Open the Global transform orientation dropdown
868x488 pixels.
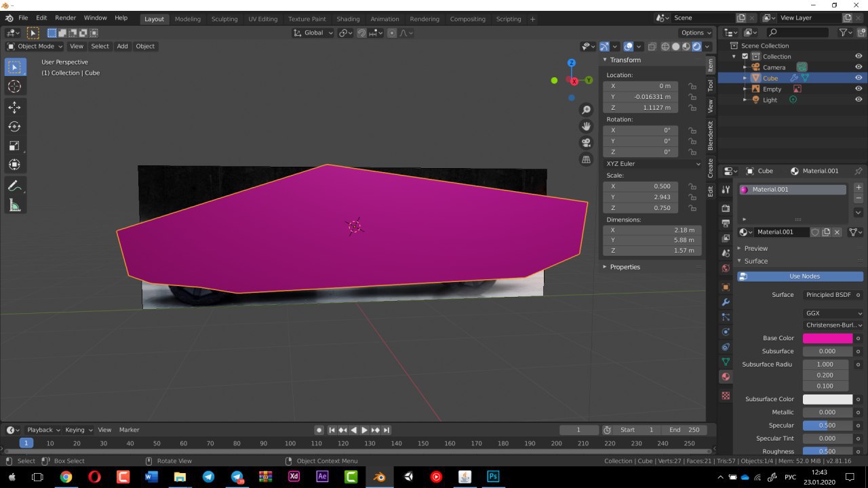313,33
